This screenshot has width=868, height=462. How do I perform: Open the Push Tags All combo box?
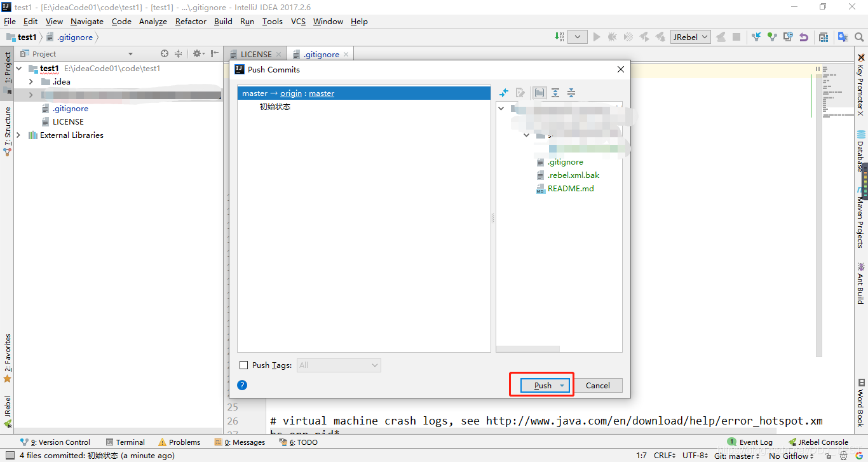coord(339,365)
